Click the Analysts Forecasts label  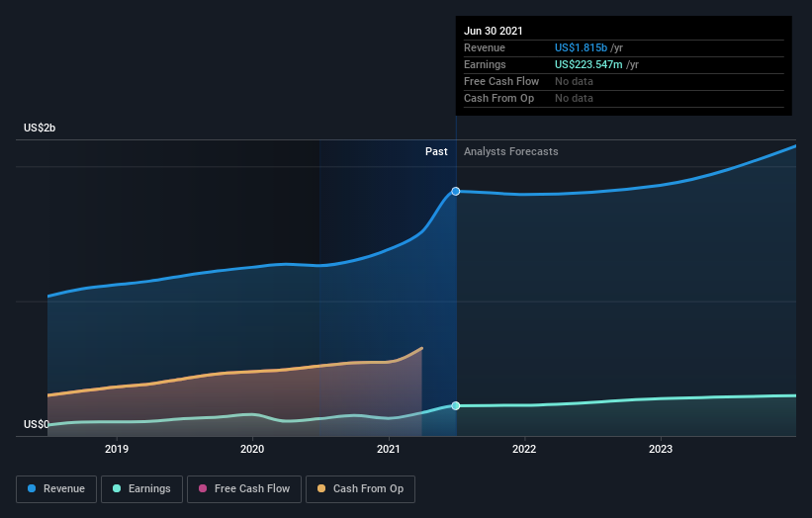[511, 151]
